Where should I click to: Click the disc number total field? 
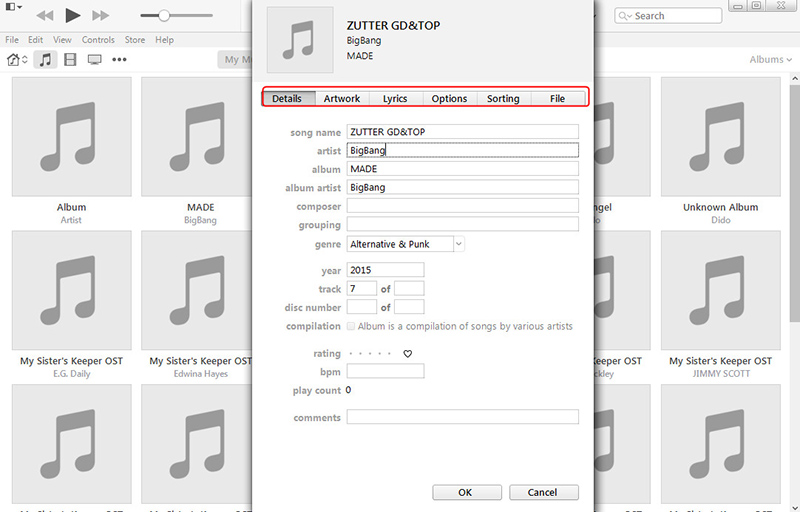pos(409,307)
